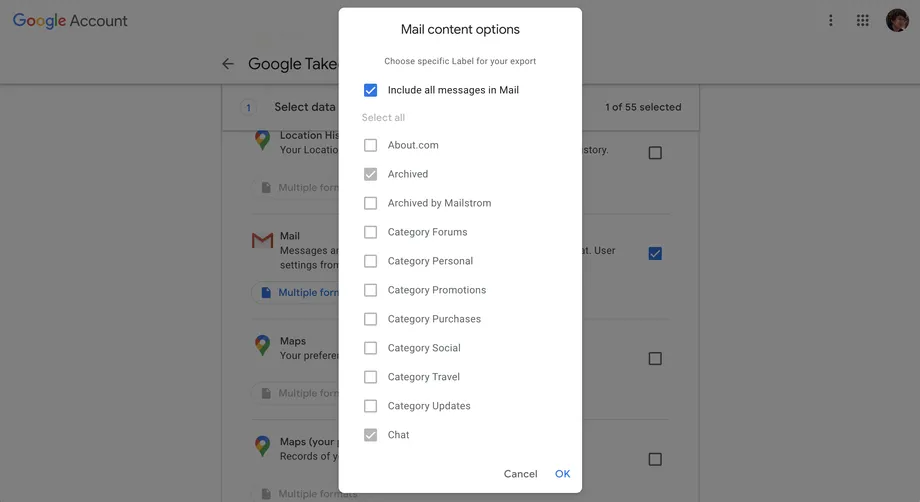This screenshot has width=920, height=502.
Task: Click the 1 of 55 selected text
Action: pos(643,107)
